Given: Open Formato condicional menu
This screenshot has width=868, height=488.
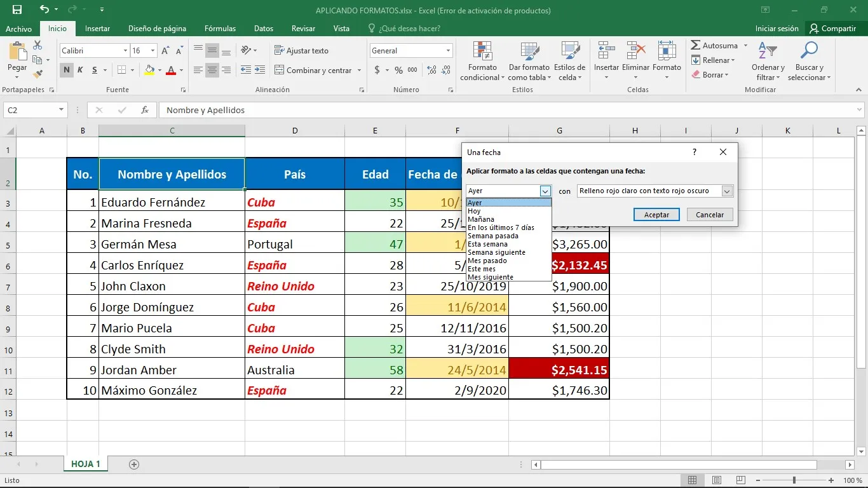Looking at the screenshot, I should 482,61.
